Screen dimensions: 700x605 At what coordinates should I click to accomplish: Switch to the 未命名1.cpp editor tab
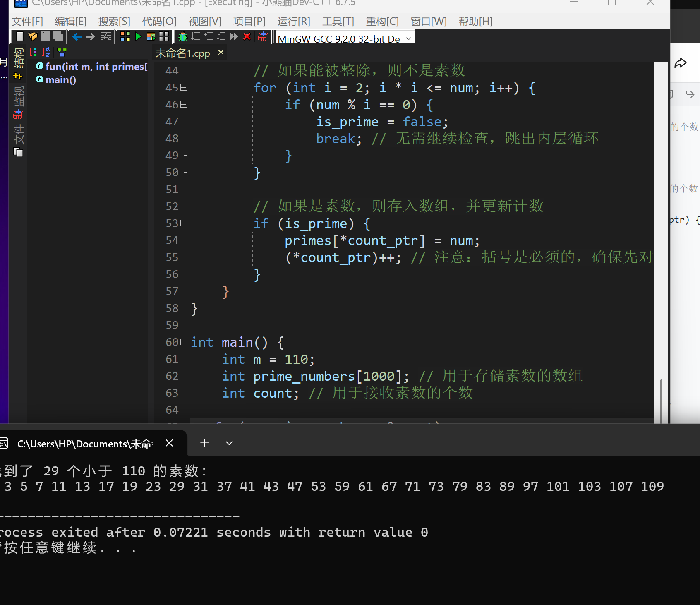(183, 53)
